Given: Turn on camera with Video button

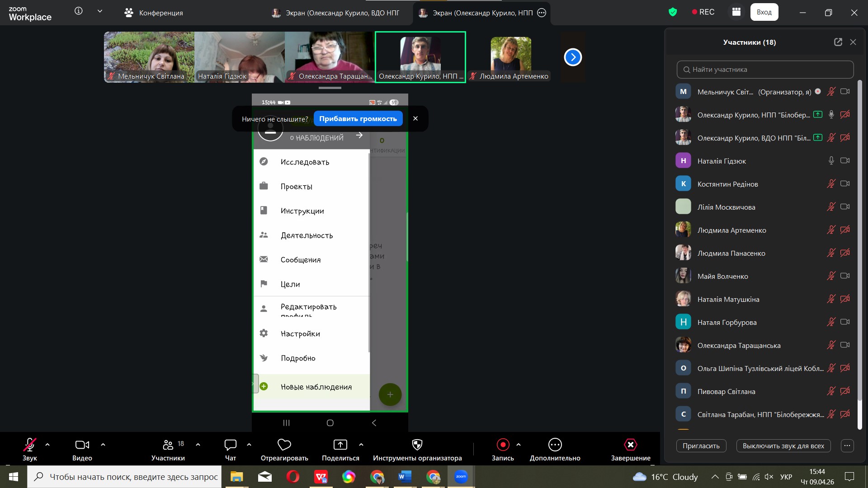Looking at the screenshot, I should click(x=82, y=445).
